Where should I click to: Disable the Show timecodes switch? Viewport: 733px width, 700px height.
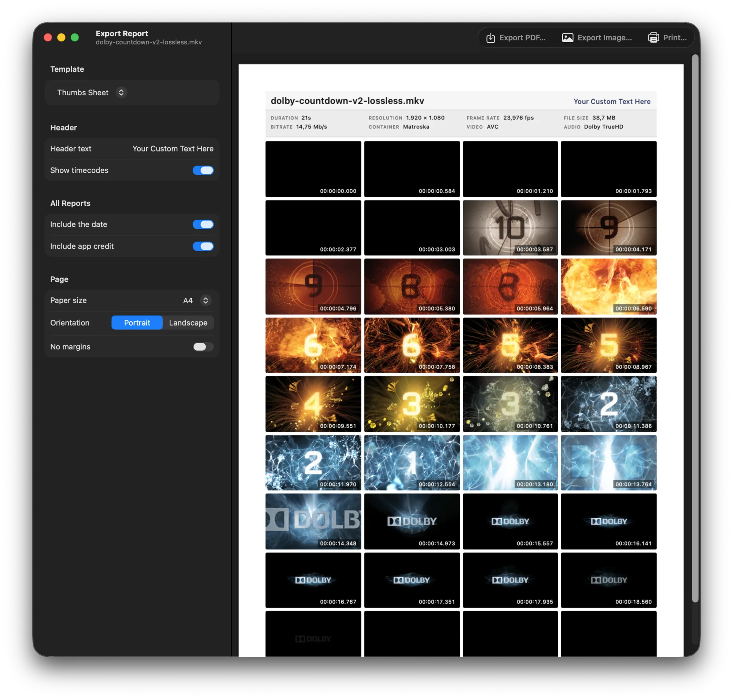click(203, 170)
